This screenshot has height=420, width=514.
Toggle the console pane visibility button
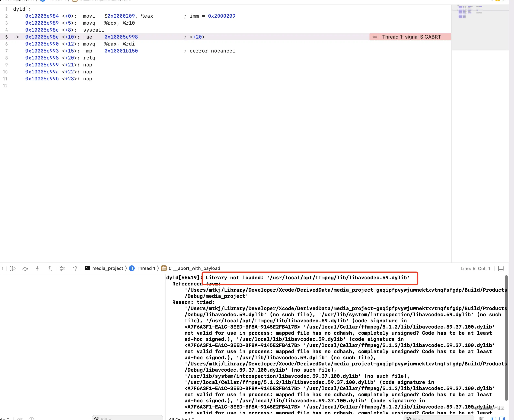point(502,418)
